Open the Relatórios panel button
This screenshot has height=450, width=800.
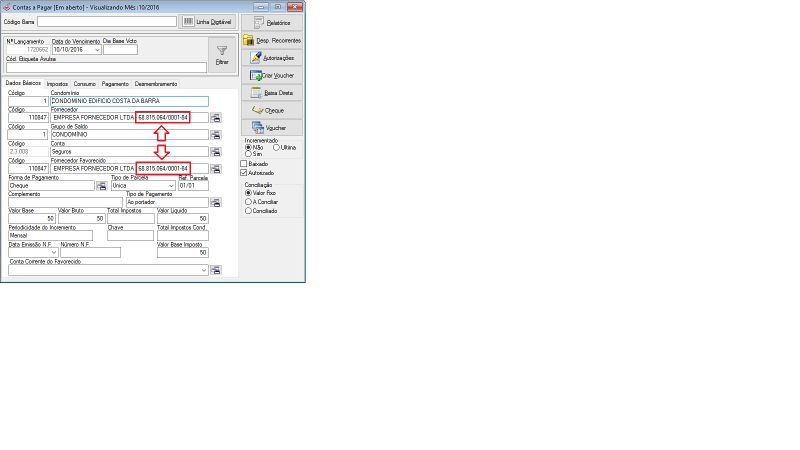[271, 21]
